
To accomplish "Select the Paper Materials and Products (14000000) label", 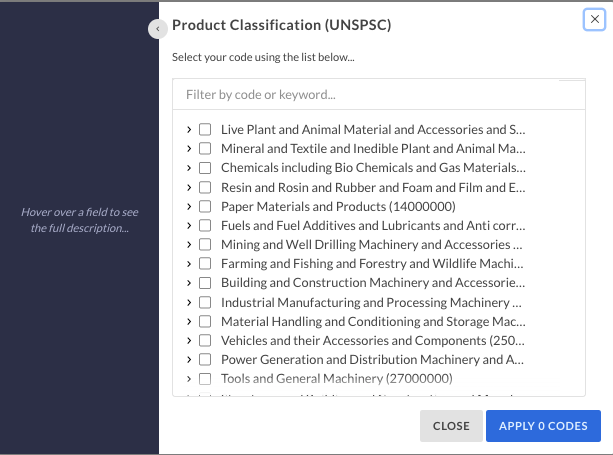I will [x=338, y=206].
